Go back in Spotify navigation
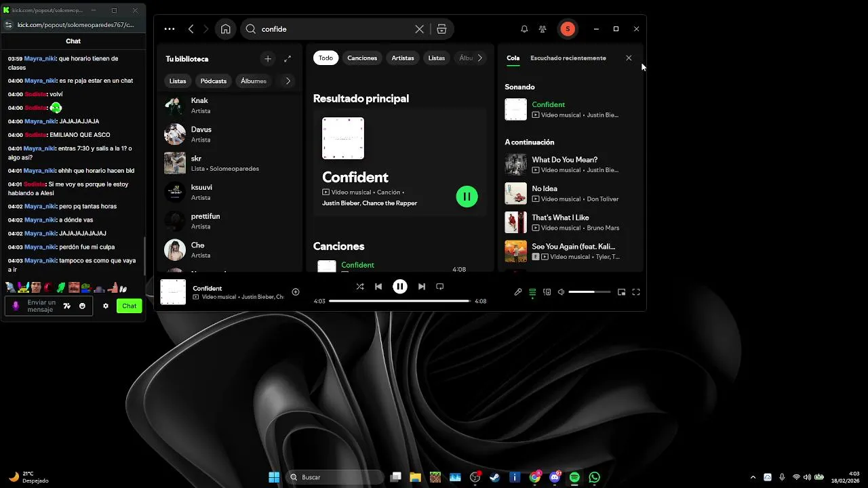 191,29
